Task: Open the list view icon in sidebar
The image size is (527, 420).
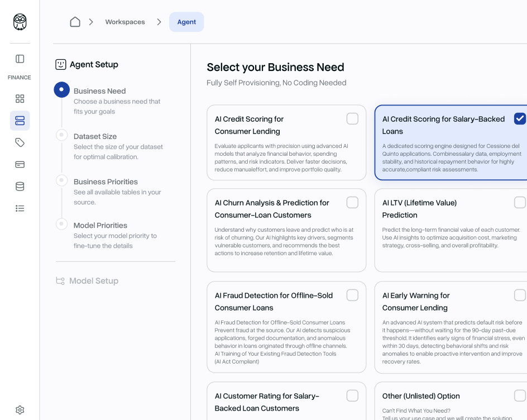Action: click(20, 208)
